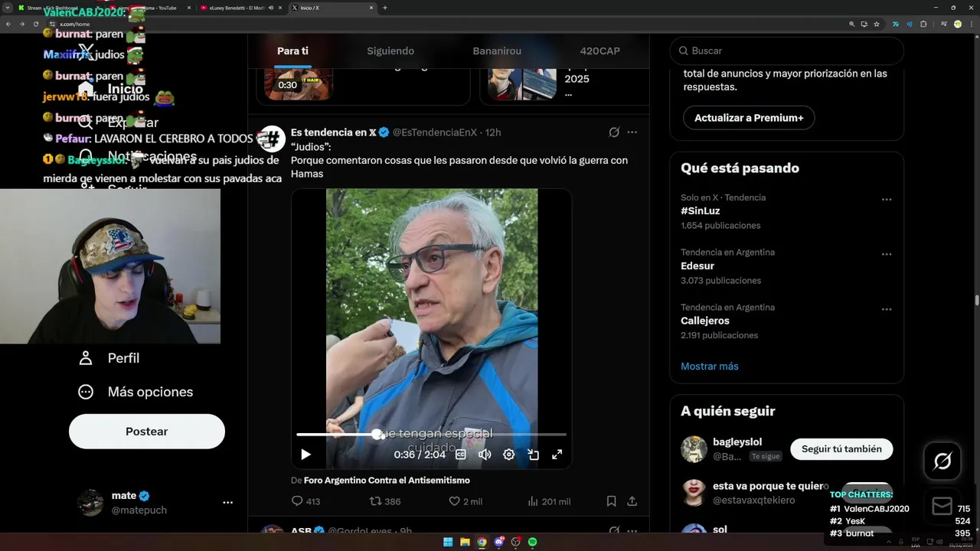Click Mostrar más under trends
The image size is (980, 551).
point(710,366)
